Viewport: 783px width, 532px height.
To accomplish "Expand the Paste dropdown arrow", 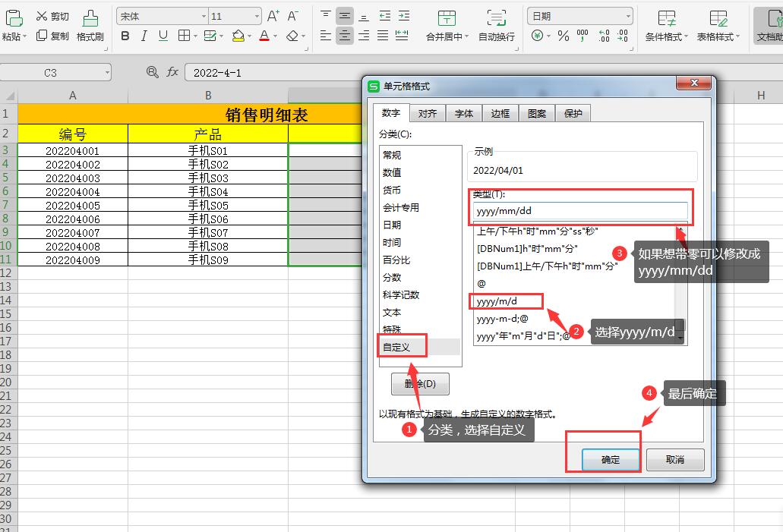I will pyautogui.click(x=24, y=36).
